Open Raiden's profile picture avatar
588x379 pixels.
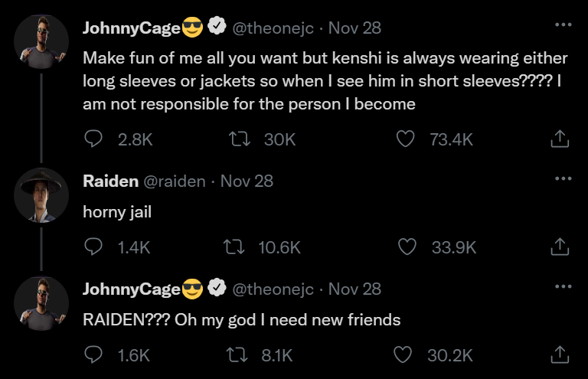click(x=41, y=194)
